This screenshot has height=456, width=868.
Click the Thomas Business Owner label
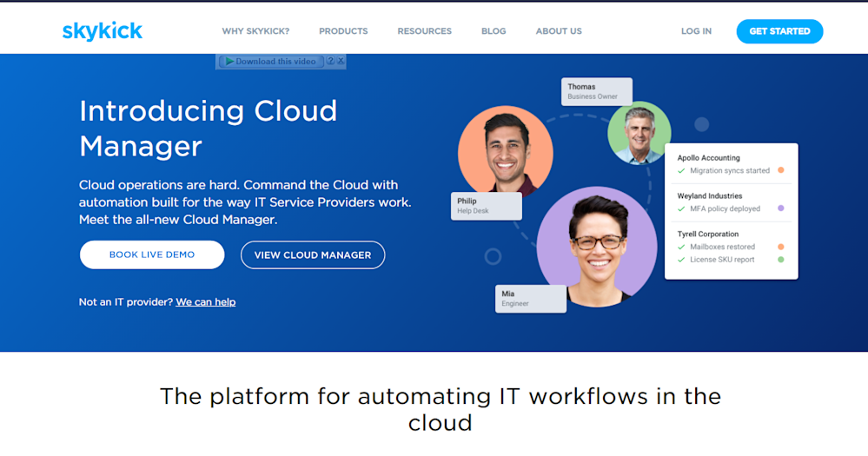point(597,91)
